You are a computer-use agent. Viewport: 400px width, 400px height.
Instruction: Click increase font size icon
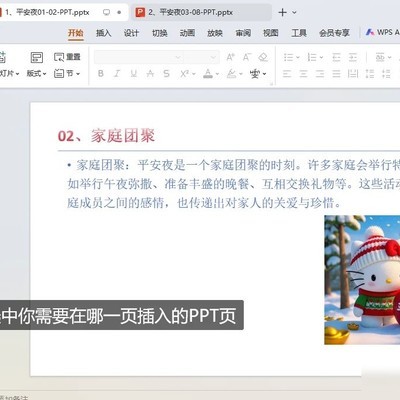(x=230, y=57)
